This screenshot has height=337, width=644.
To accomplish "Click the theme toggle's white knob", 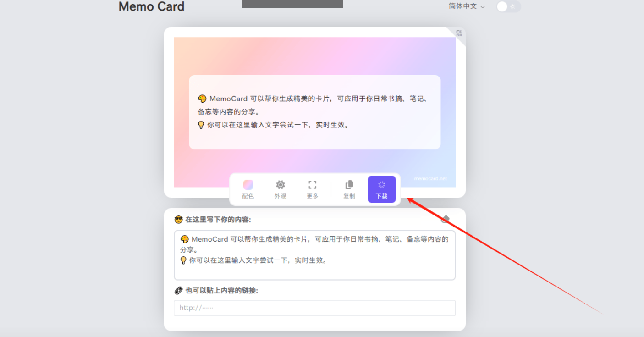I will coord(503,6).
